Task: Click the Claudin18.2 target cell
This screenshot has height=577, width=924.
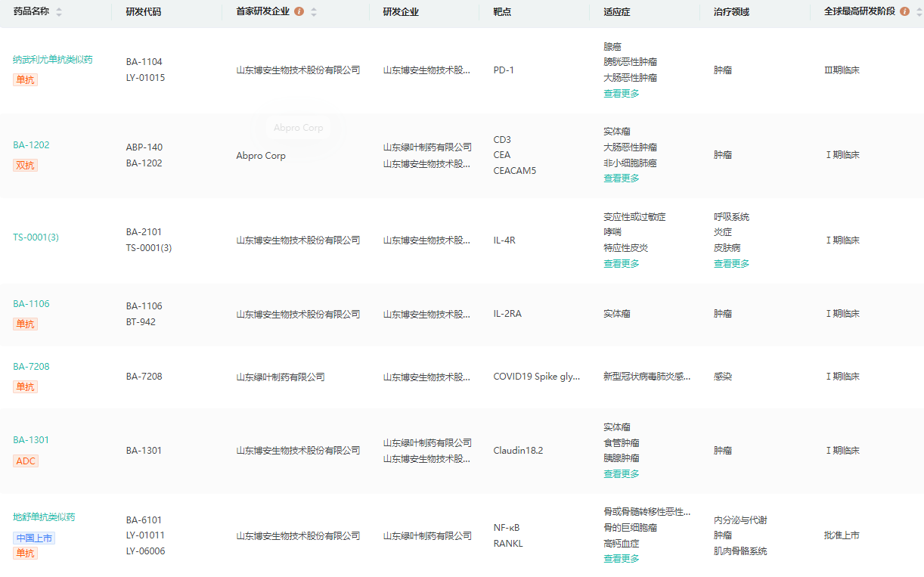Action: tap(518, 451)
